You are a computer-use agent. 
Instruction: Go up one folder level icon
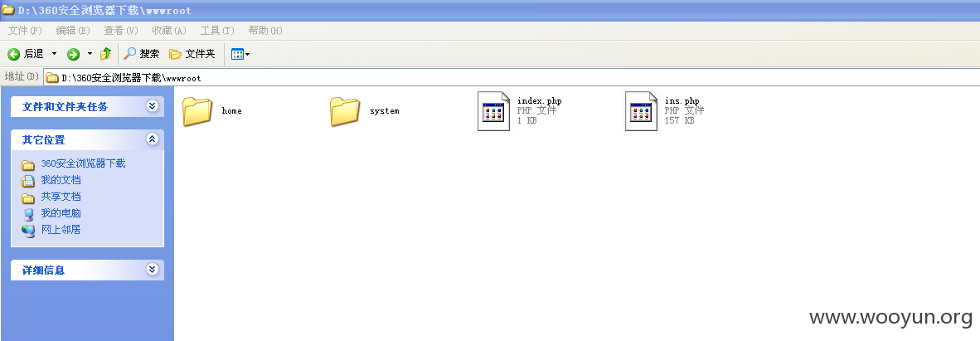point(105,55)
